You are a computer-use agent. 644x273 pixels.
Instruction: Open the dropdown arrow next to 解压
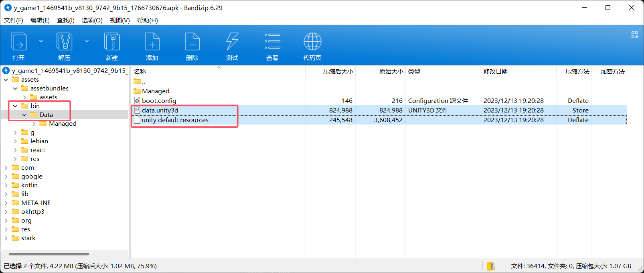[x=87, y=41]
